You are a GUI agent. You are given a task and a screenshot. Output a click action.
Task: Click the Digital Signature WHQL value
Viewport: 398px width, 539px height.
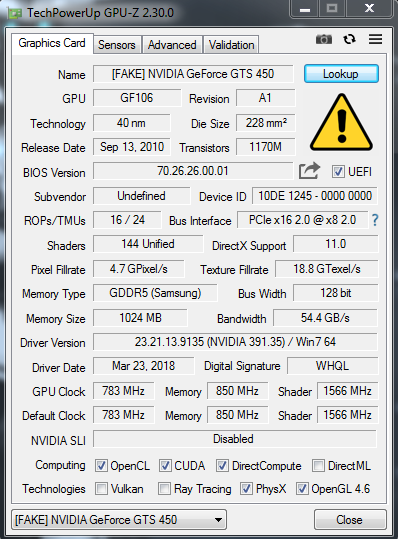332,366
